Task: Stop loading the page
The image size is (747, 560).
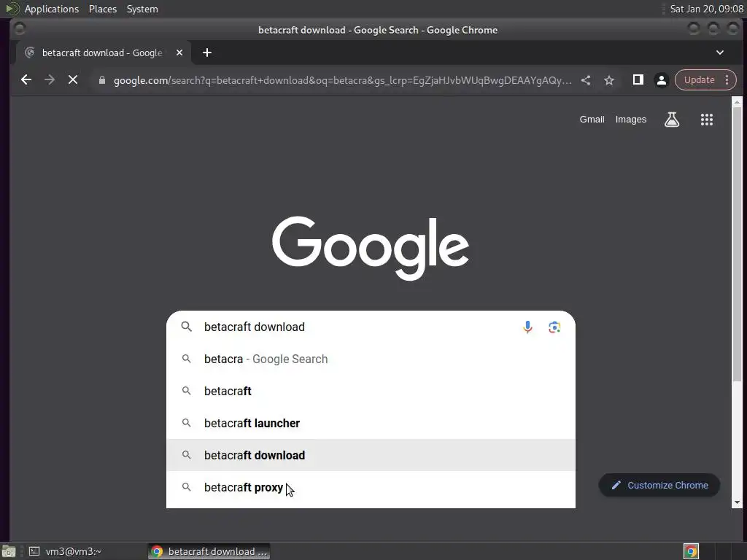Action: tap(73, 80)
